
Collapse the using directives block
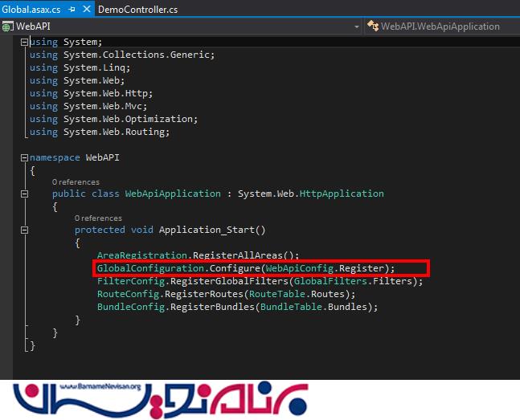coord(24,42)
